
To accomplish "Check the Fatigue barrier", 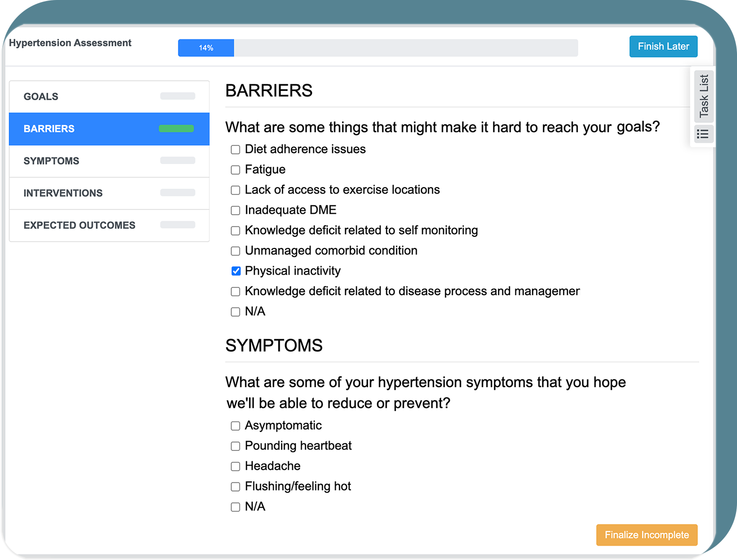I will tap(235, 169).
